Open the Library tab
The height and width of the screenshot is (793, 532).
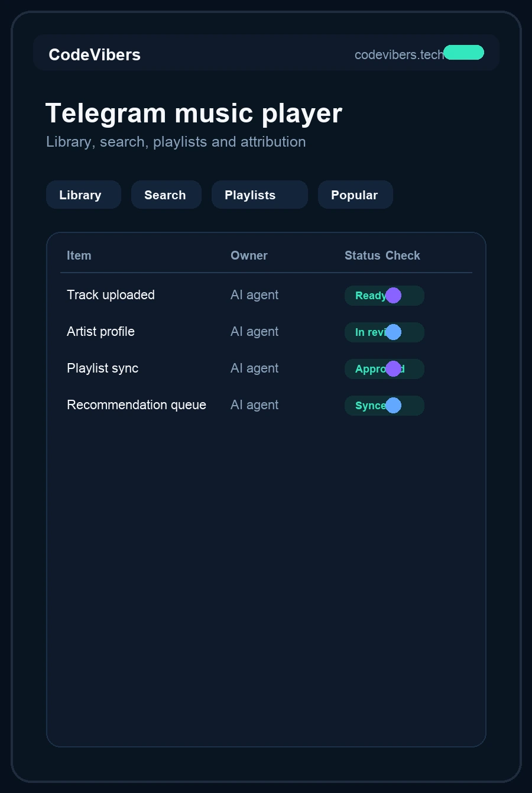tap(83, 195)
